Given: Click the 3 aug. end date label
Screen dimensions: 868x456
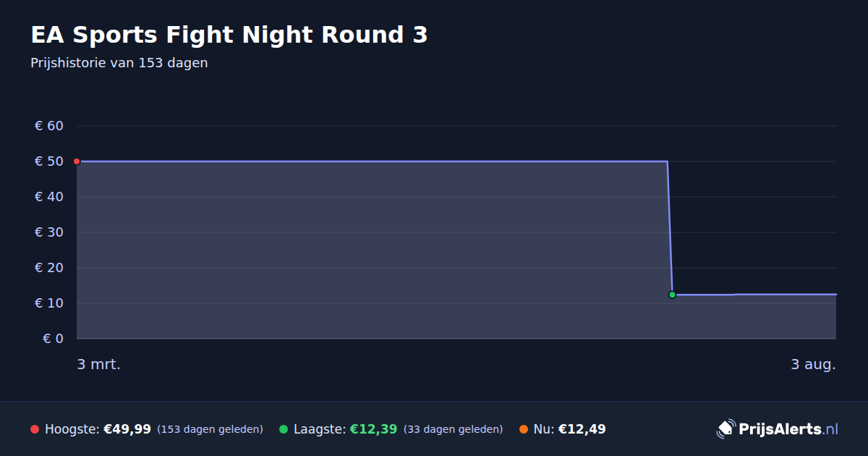Looking at the screenshot, I should [x=813, y=364].
